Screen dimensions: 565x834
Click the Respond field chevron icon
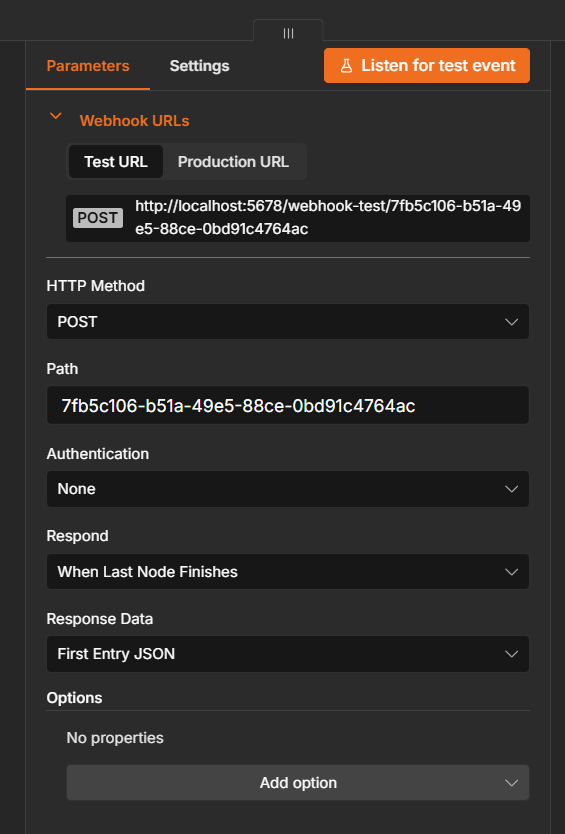pyautogui.click(x=511, y=572)
